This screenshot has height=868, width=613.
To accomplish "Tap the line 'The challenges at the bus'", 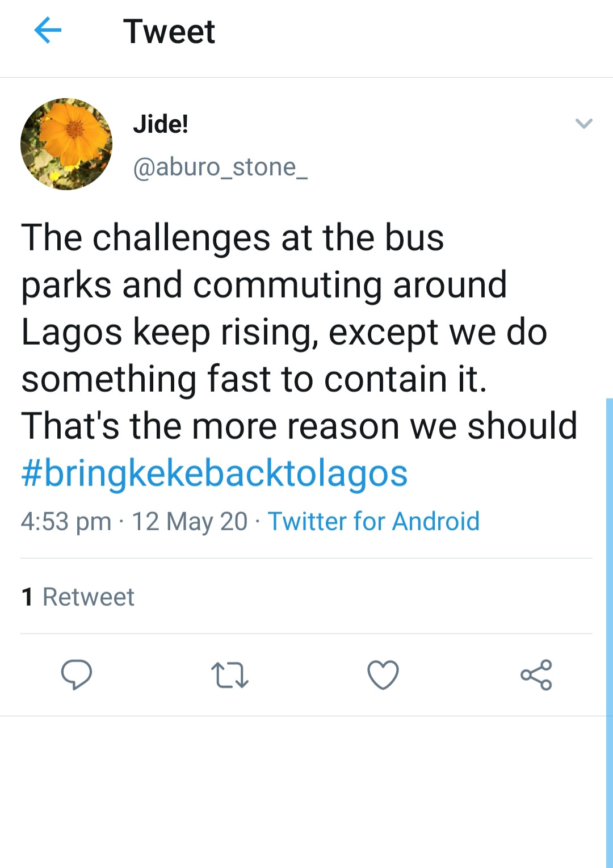I will tap(233, 237).
